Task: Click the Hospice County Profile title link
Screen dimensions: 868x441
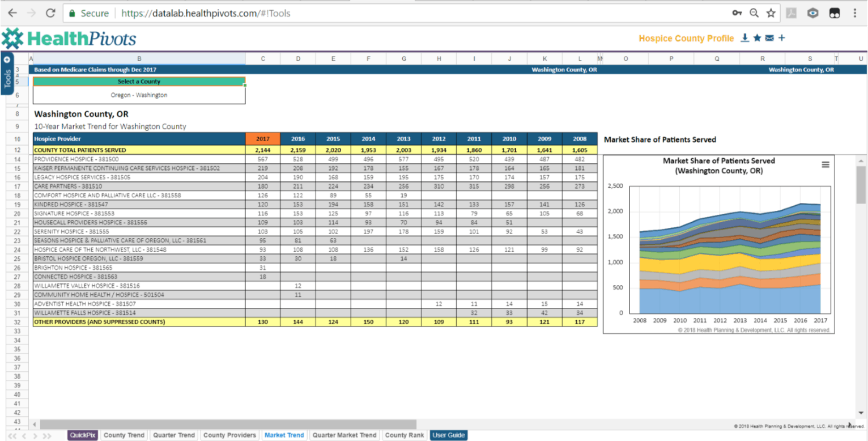Action: (686, 39)
